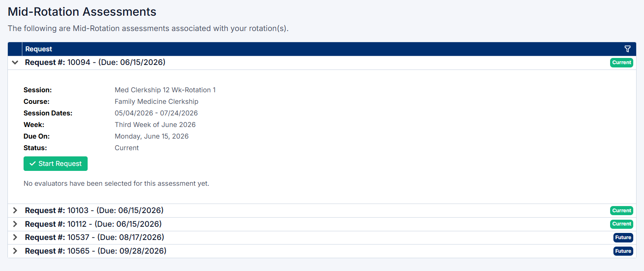
Task: Expand Request # 10112 chevron
Action: [x=15, y=224]
